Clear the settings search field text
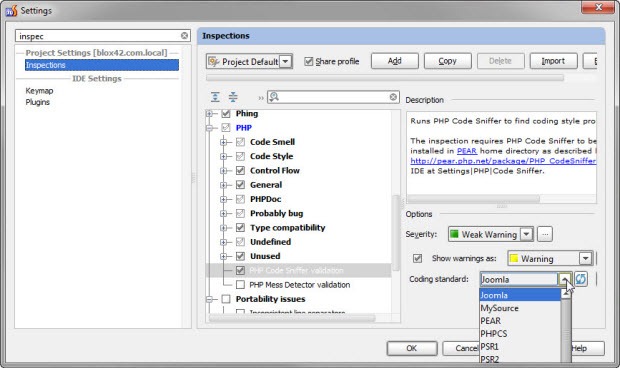The height and width of the screenshot is (368, 620). point(184,36)
